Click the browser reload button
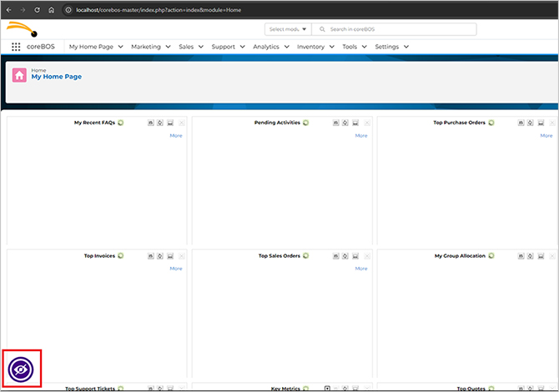This screenshot has width=559, height=392. (x=37, y=9)
